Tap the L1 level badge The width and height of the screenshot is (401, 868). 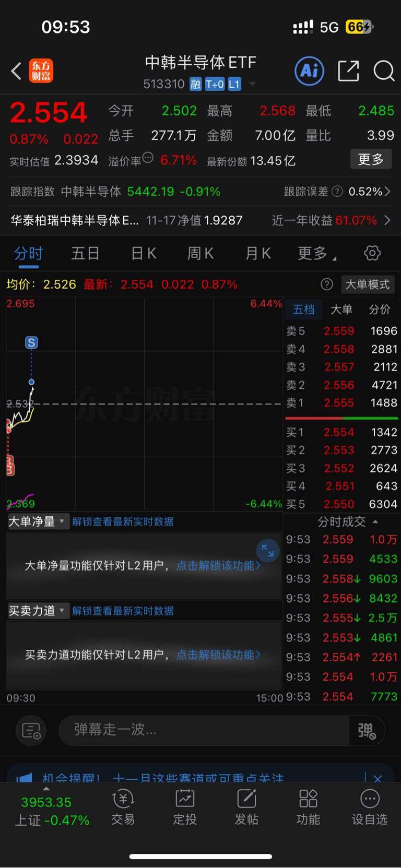[234, 84]
